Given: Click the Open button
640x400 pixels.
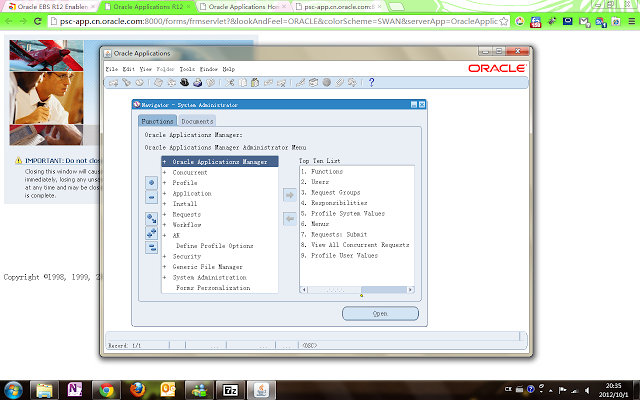Looking at the screenshot, I should pyautogui.click(x=380, y=313).
